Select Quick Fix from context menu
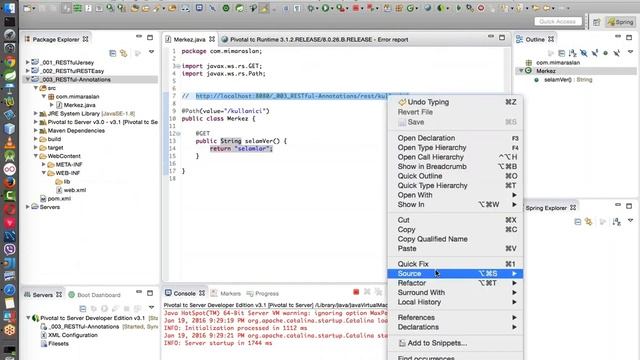The image size is (640, 360). coord(455,264)
